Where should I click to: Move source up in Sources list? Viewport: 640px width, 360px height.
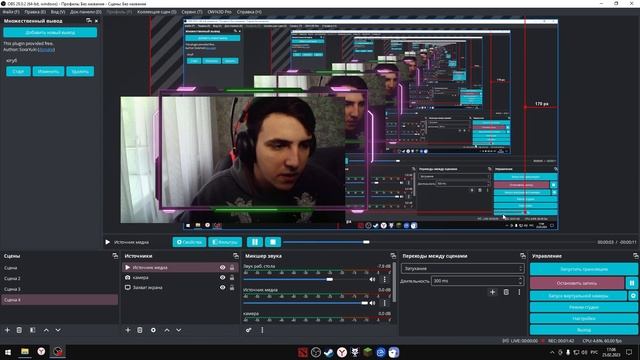pyautogui.click(x=167, y=330)
